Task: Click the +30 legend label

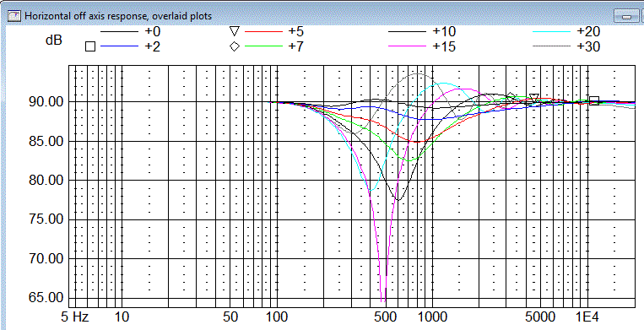Action: 588,46
